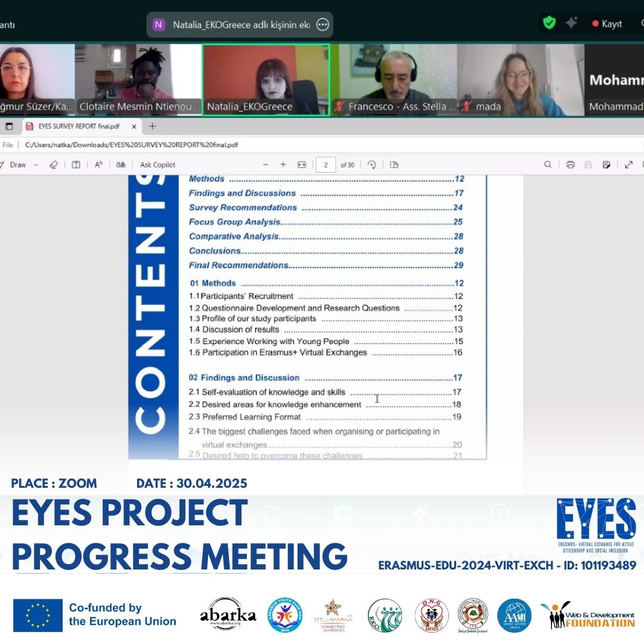644x644 pixels.
Task: Expand the Draw options dropdown arrow
Action: click(x=36, y=165)
